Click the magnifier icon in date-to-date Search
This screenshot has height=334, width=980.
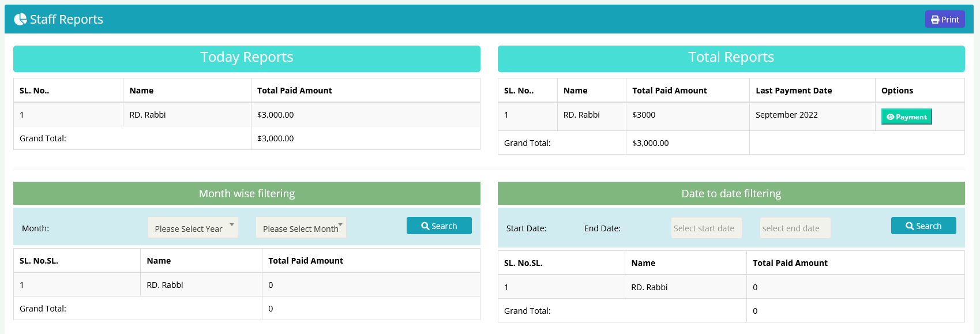click(x=910, y=226)
